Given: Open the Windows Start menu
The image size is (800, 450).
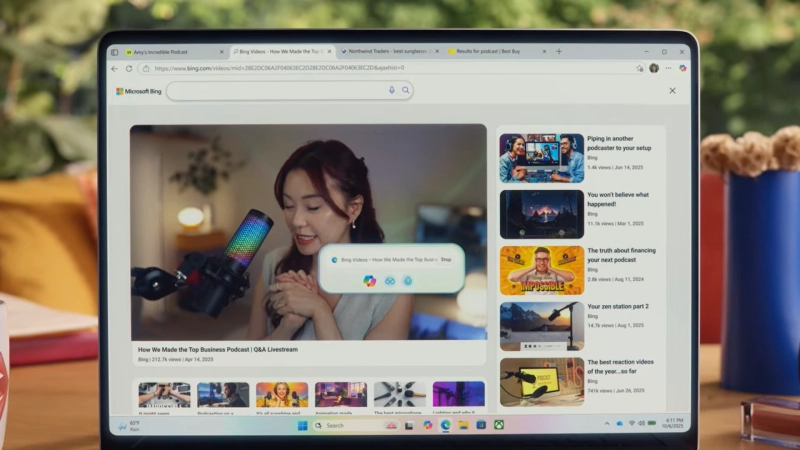Looking at the screenshot, I should pyautogui.click(x=302, y=425).
